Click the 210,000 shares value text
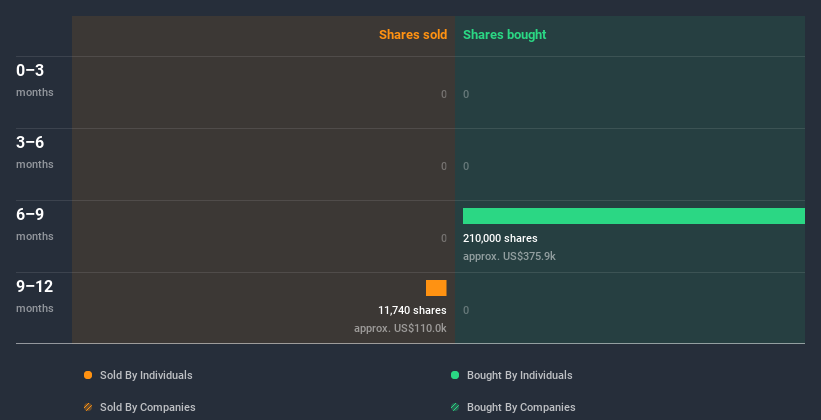The width and height of the screenshot is (821, 420). [500, 238]
